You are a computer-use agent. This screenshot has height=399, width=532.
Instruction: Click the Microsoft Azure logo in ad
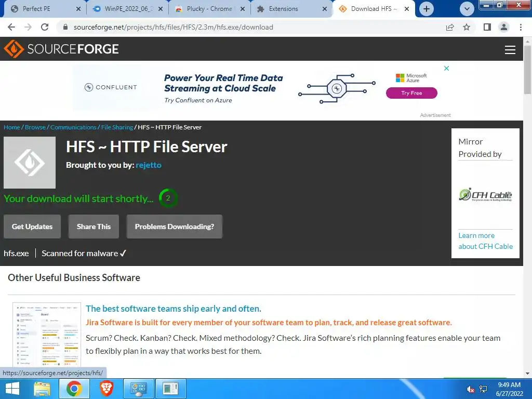(411, 78)
